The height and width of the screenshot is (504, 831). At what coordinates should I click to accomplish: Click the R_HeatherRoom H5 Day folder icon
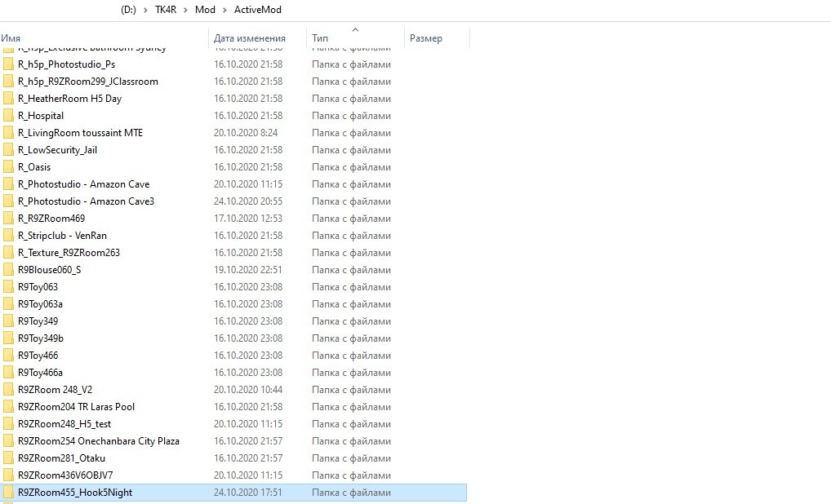[x=8, y=99]
